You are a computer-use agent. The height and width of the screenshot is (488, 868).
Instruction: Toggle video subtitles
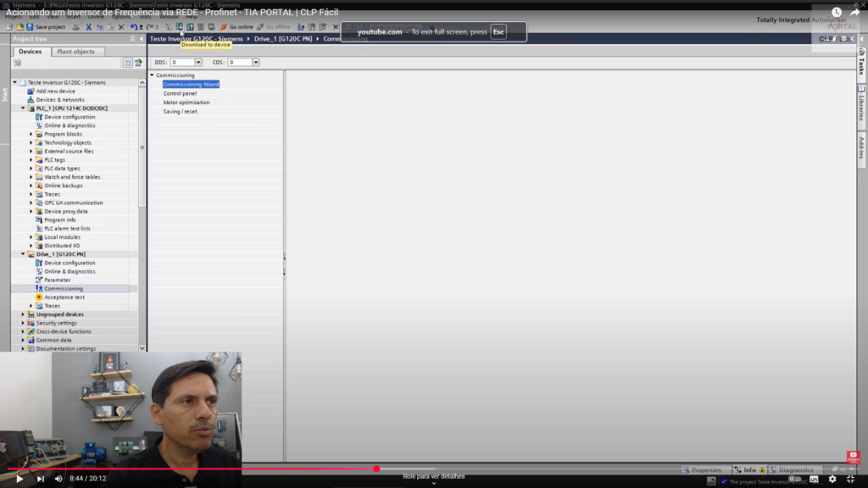814,480
